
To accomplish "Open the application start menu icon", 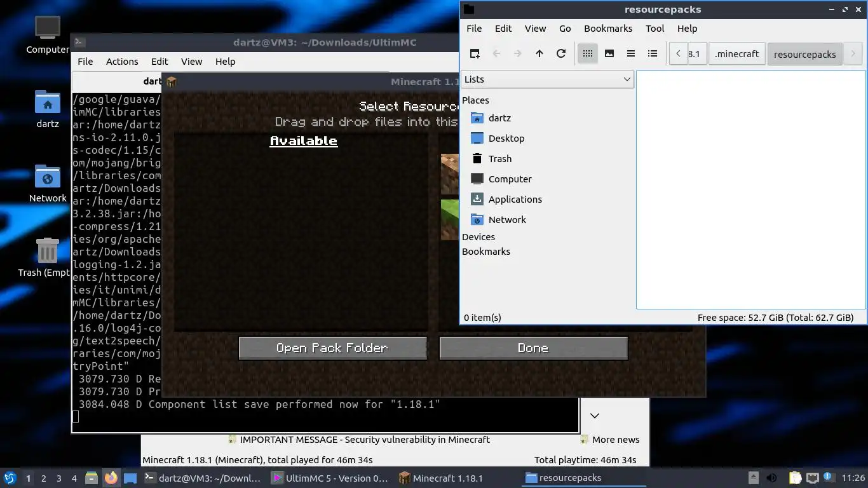I will tap(10, 478).
